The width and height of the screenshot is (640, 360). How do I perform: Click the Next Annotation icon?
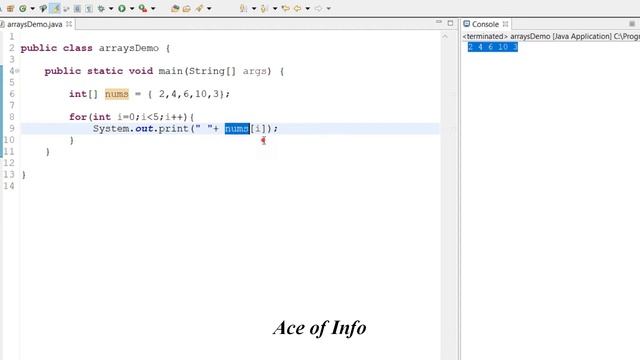(x=243, y=8)
